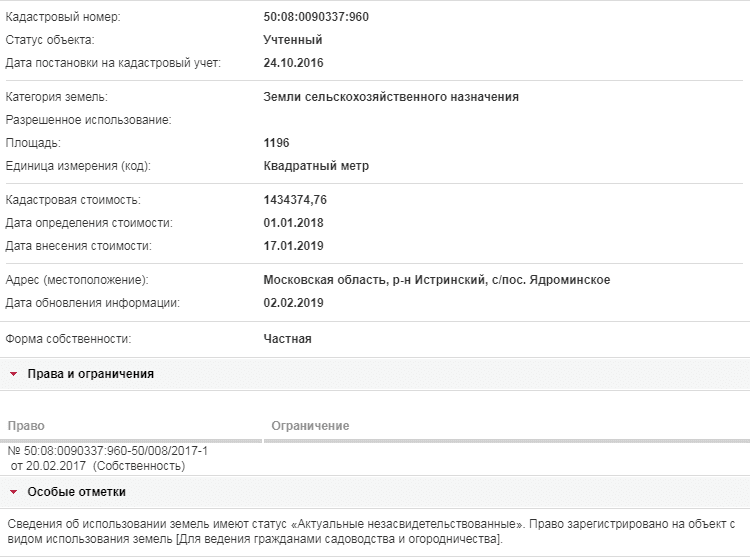Select the Ограничение column header
The image size is (750, 559).
310,426
